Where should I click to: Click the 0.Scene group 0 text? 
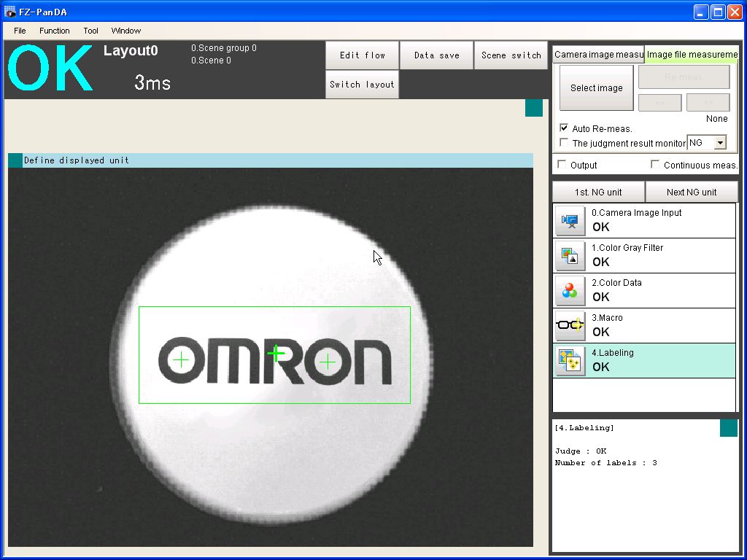coord(224,48)
